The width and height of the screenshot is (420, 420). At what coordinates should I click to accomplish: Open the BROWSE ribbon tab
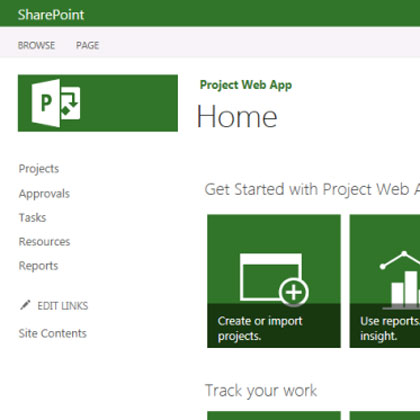[x=36, y=45]
